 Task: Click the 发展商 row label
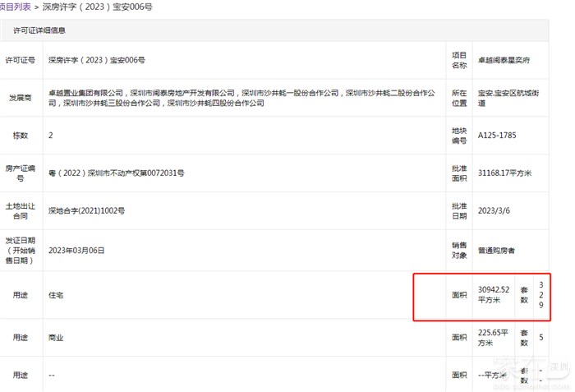click(20, 99)
